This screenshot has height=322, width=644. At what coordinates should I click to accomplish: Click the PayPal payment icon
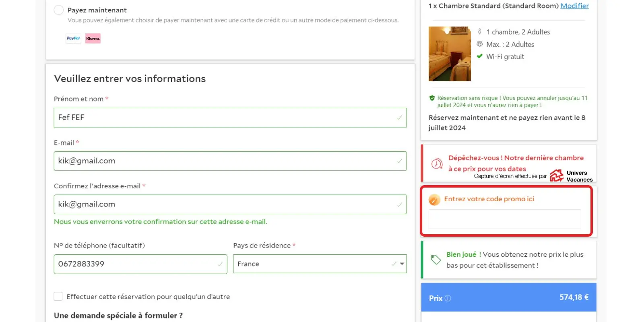click(x=73, y=38)
